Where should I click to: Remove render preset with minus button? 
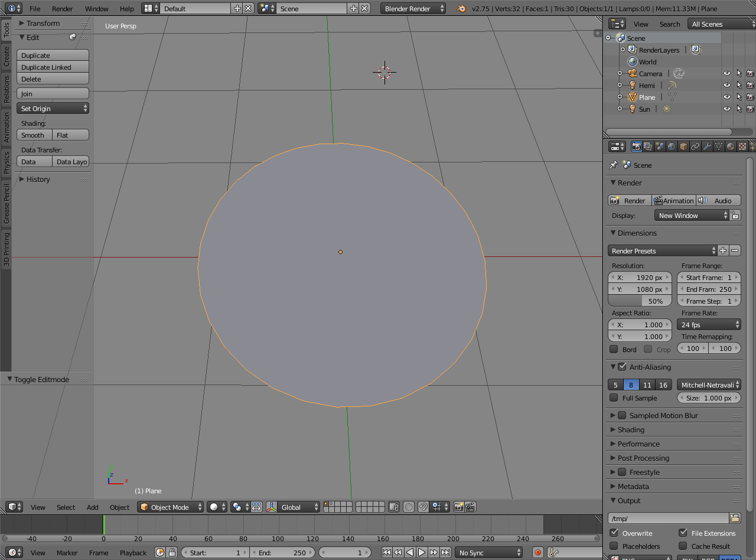(x=735, y=250)
